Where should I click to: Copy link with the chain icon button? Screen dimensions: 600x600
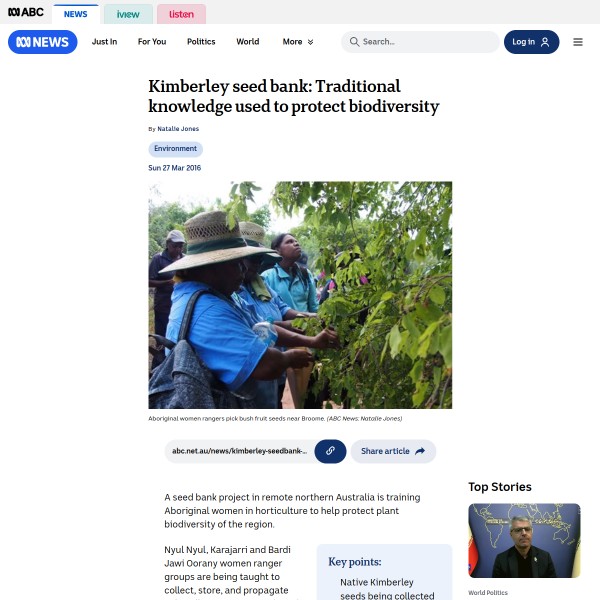[x=330, y=451]
